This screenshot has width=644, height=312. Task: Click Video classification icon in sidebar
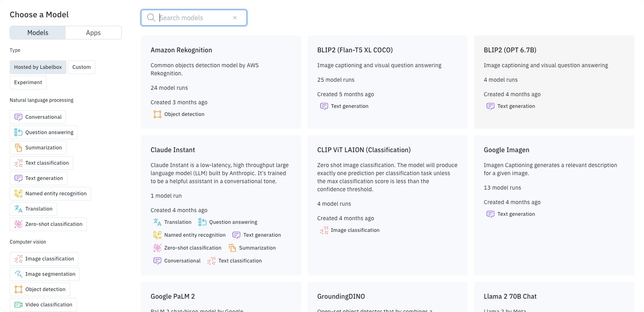(x=19, y=305)
